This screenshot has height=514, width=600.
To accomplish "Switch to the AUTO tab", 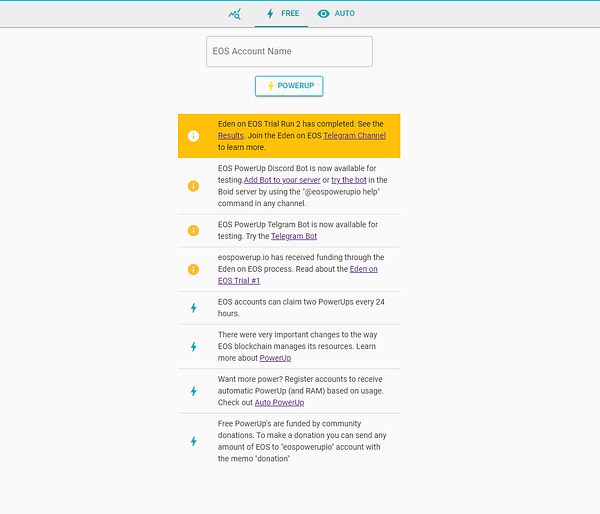I will coord(336,14).
